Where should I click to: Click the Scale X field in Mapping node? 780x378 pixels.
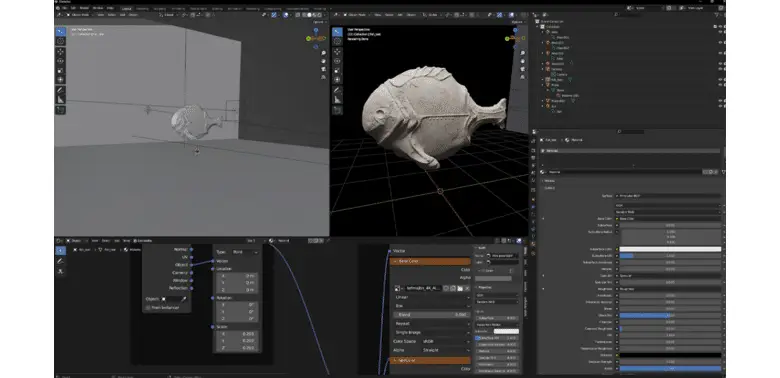[237, 334]
